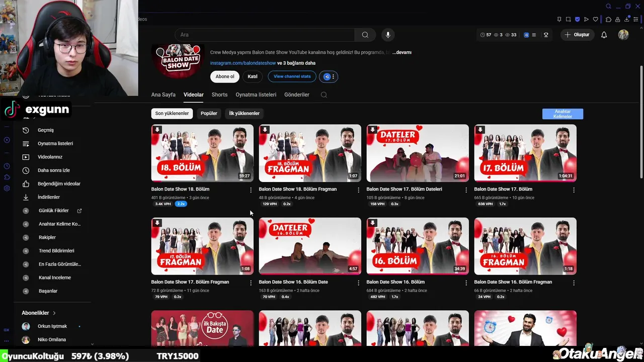This screenshot has height=362, width=644.
Task: Open options for 16. Bölüm Date video
Action: 358,283
